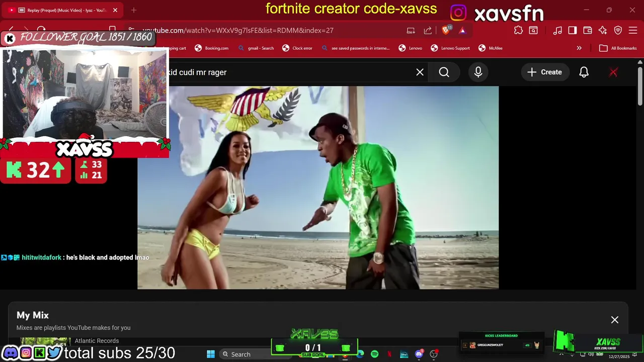This screenshot has width=644, height=362.
Task: Open Netflix from the taskbar
Action: pos(389,354)
